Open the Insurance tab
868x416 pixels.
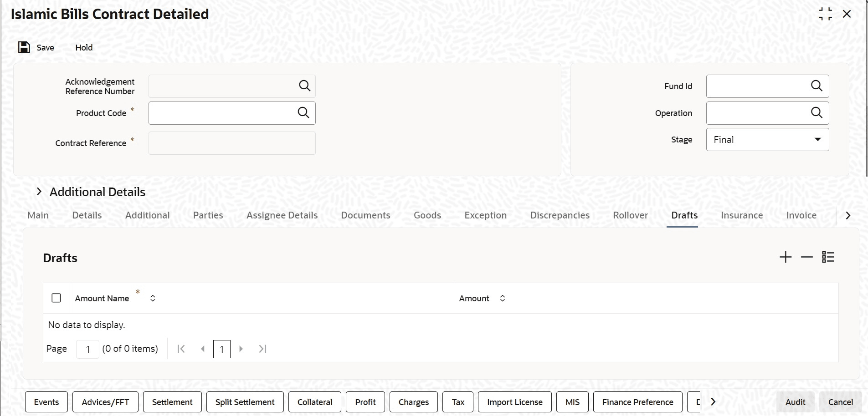pyautogui.click(x=742, y=215)
